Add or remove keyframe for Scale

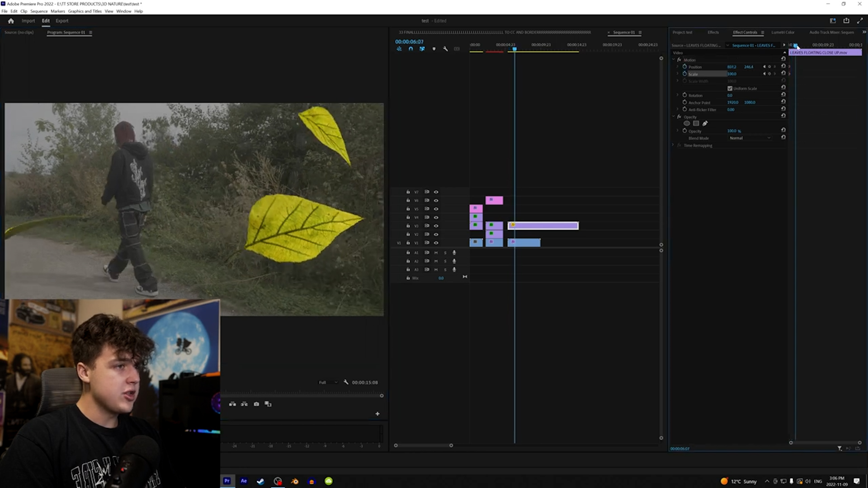pyautogui.click(x=769, y=74)
